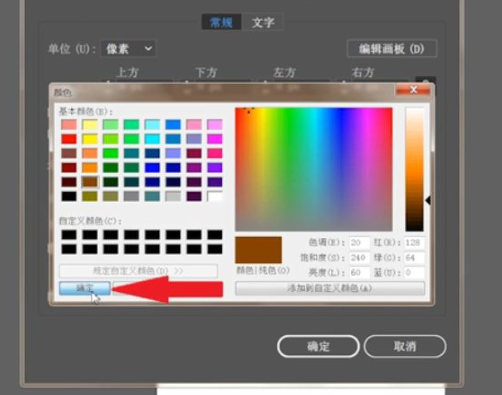Select the silver swatch in the last basic row
This screenshot has height=395, width=502.
[173, 196]
